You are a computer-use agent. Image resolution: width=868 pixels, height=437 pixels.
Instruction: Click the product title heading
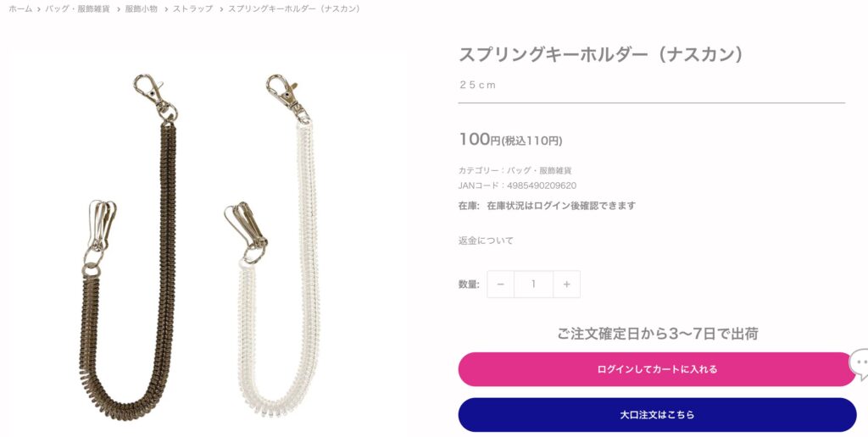click(601, 54)
